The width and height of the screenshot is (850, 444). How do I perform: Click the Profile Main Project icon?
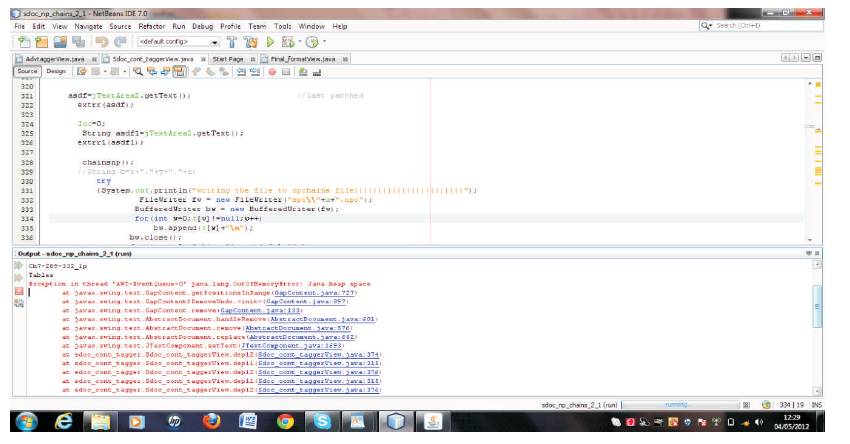[312, 42]
